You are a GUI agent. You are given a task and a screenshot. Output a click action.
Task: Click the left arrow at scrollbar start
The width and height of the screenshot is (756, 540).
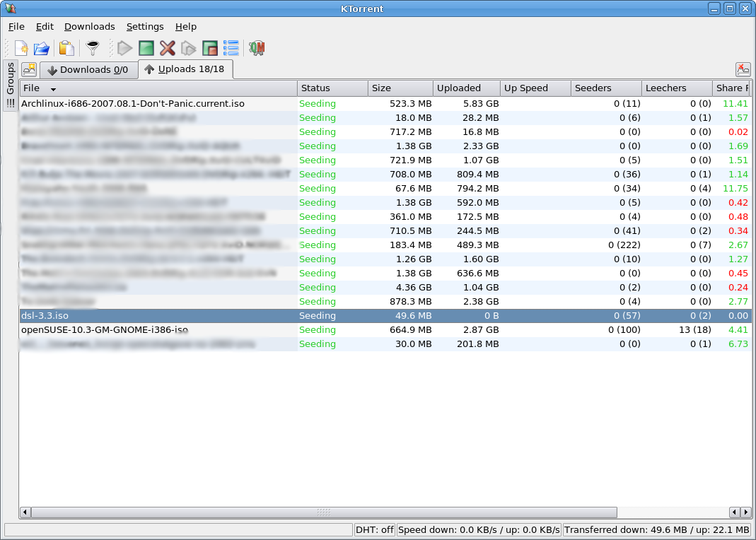coord(25,512)
